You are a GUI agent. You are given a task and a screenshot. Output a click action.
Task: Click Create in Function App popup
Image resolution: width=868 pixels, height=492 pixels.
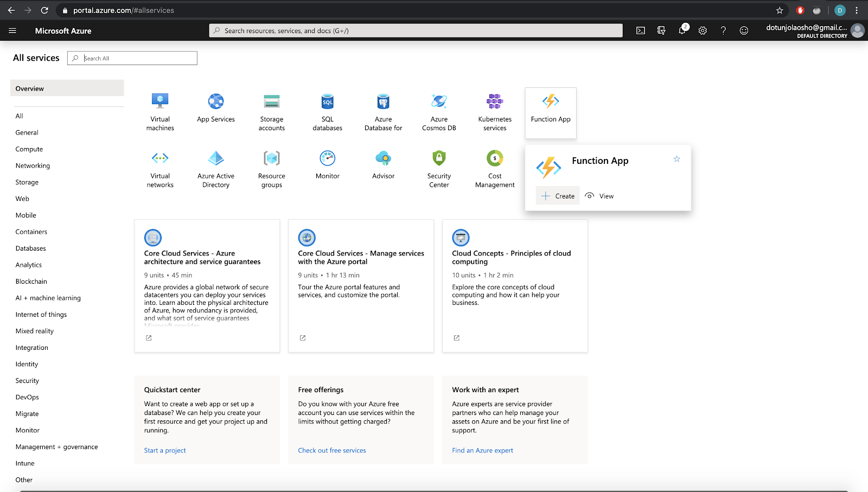coord(558,196)
